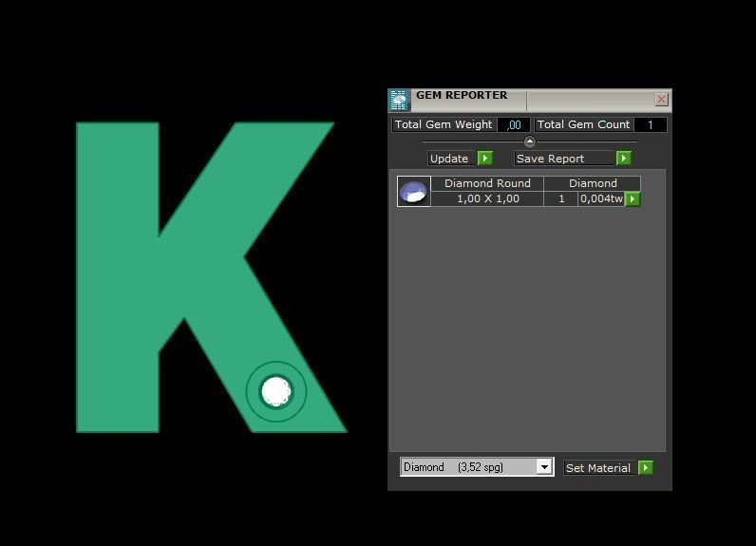Click the Save Report label
756x546 pixels.
coord(565,158)
